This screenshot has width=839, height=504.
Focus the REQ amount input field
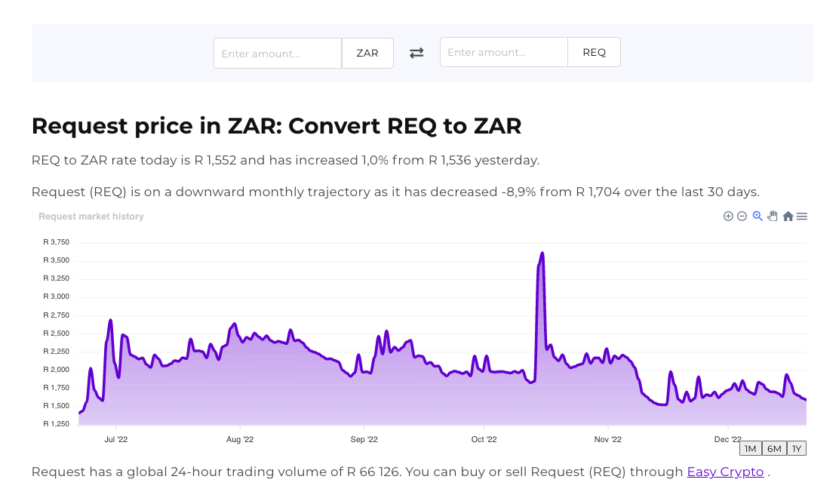pyautogui.click(x=504, y=53)
